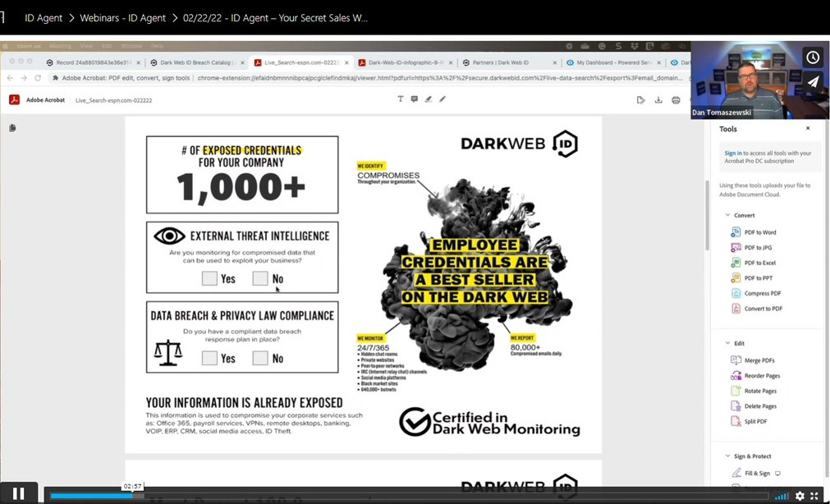Viewport: 830px width, 504px height.
Task: Click the browser Back arrow
Action: coord(10,78)
